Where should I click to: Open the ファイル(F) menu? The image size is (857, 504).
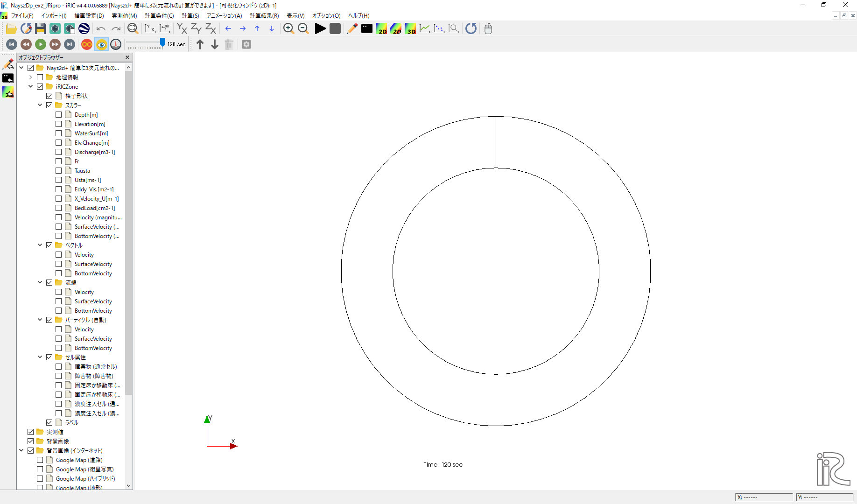[x=22, y=16]
